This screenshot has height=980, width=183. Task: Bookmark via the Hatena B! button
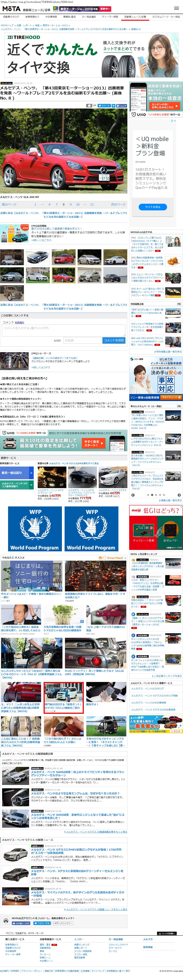coord(113,106)
